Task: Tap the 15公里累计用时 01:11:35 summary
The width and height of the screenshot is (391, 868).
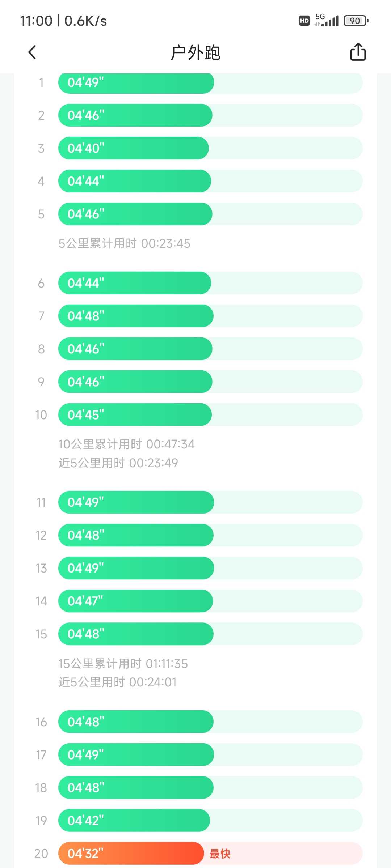Action: [x=123, y=663]
